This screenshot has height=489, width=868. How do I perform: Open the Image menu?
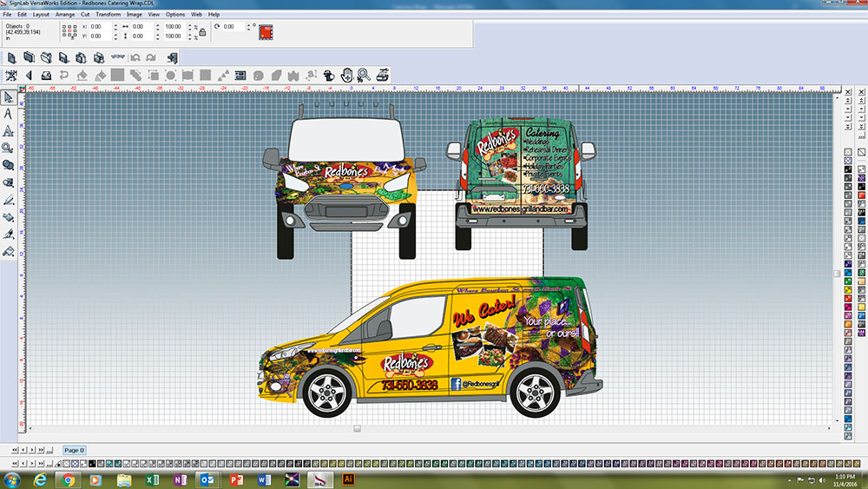(x=134, y=15)
